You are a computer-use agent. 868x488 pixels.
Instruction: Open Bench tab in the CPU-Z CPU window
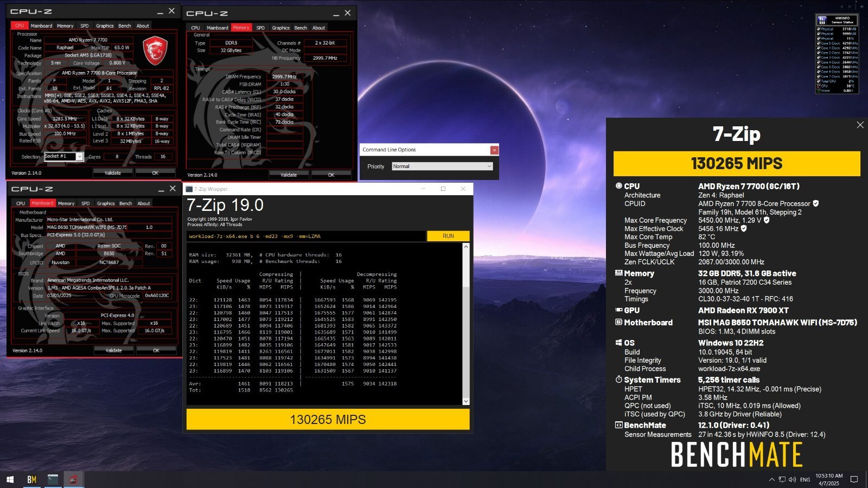coord(125,25)
